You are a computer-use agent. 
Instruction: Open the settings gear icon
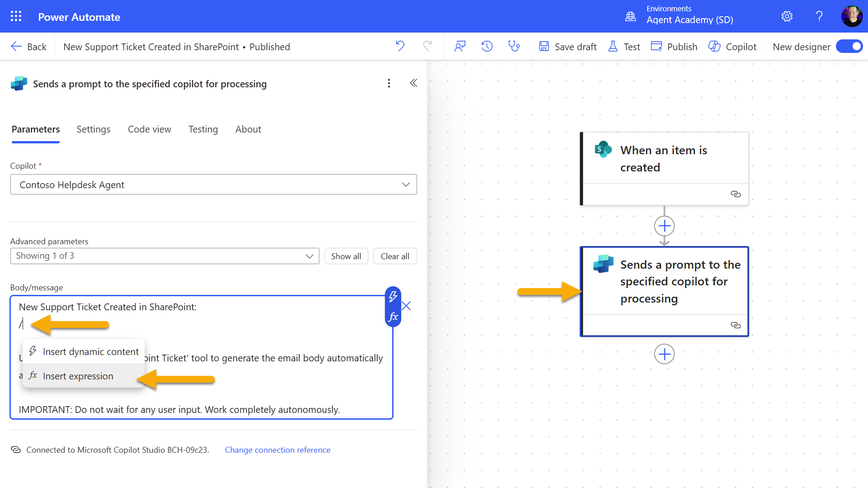(x=787, y=17)
